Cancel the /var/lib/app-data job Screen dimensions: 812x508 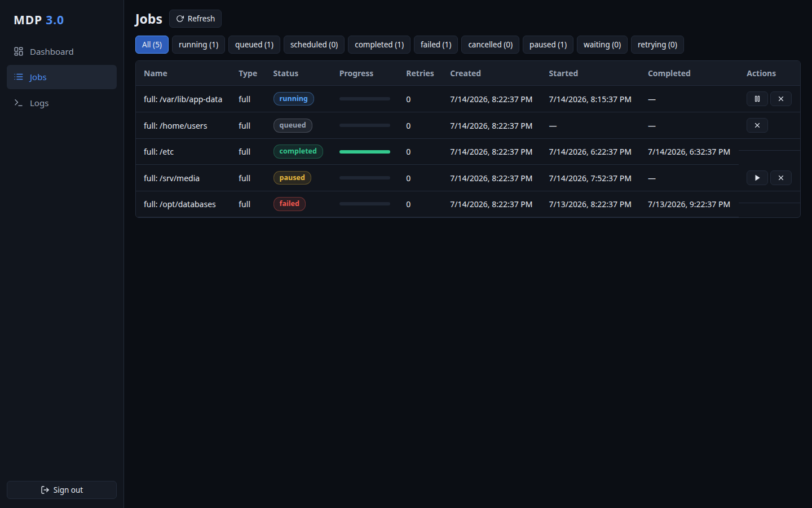780,99
